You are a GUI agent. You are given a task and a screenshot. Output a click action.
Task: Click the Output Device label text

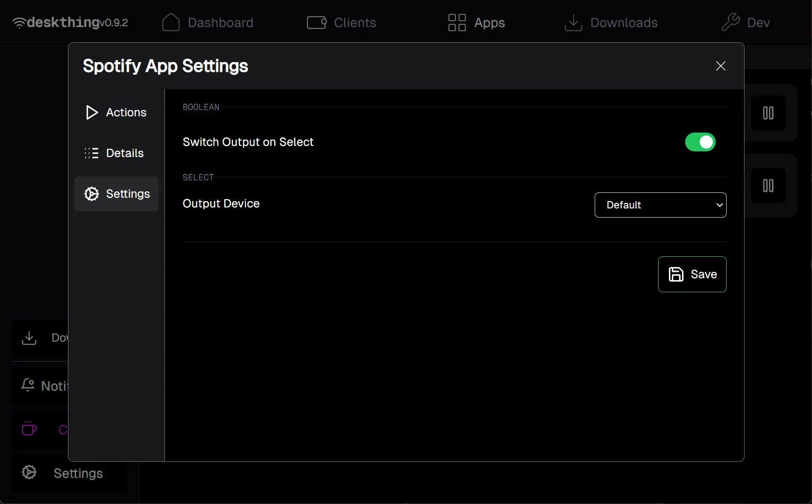(221, 204)
